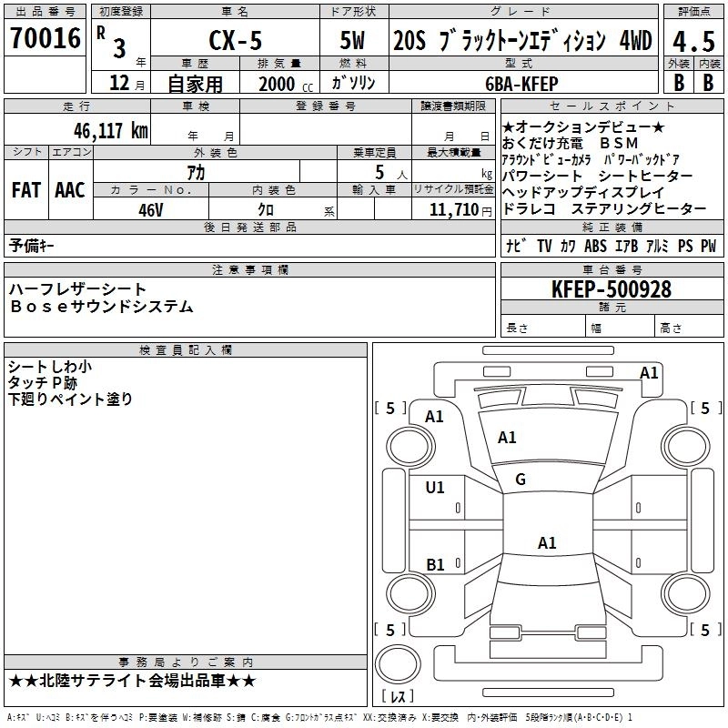Select the damage code legend line
Image resolution: width=728 pixels, height=728 pixels.
click(x=319, y=717)
